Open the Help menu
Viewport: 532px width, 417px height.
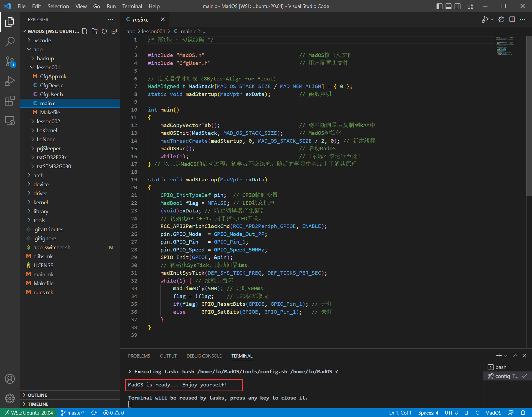[154, 6]
